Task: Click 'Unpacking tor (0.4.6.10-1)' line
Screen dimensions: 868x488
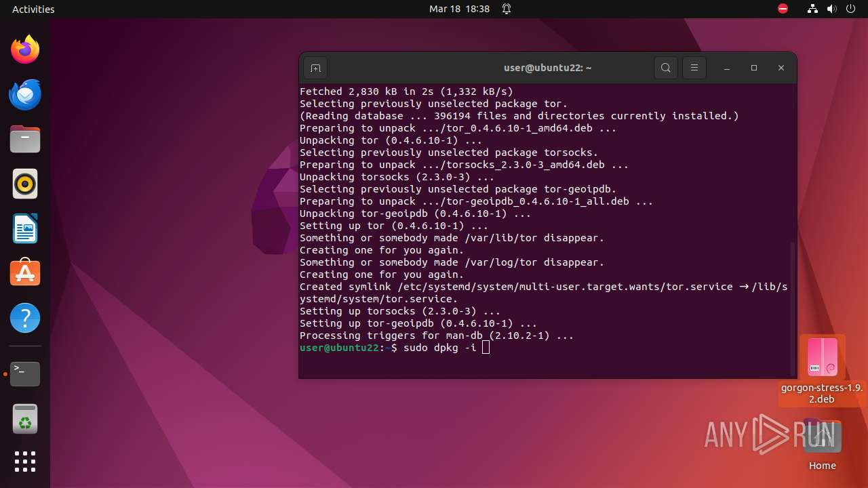Action: point(391,140)
